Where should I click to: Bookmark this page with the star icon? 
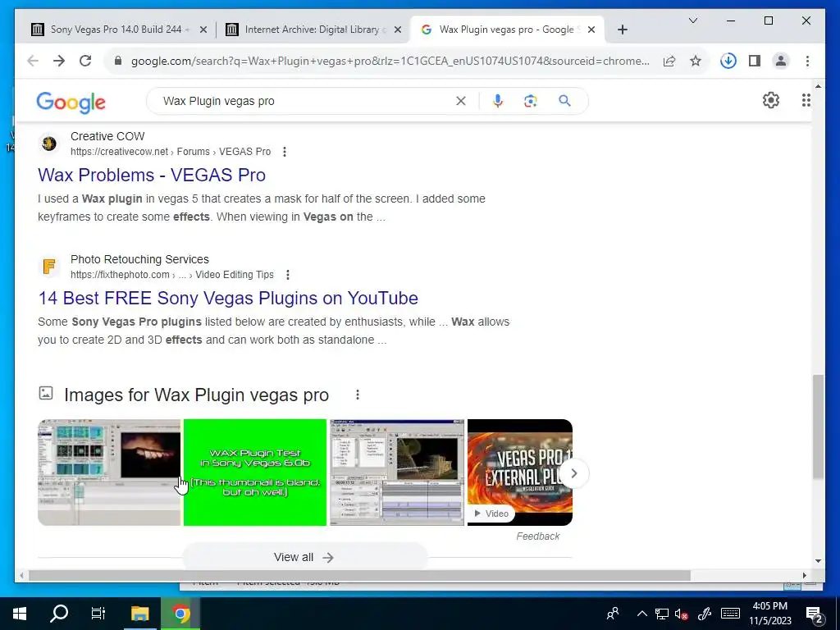click(696, 61)
